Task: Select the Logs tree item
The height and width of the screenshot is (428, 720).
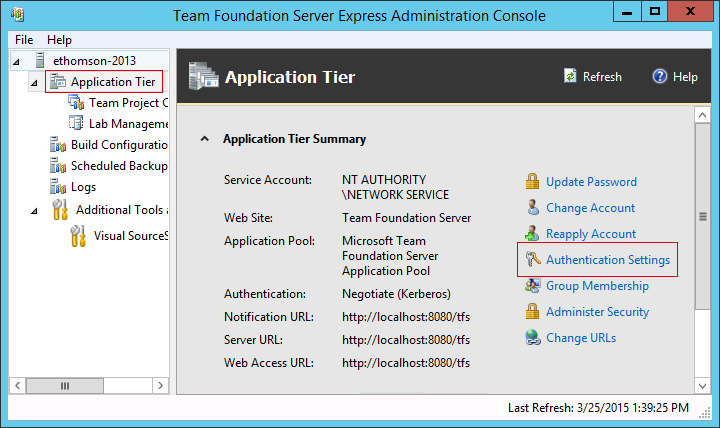Action: point(83,187)
